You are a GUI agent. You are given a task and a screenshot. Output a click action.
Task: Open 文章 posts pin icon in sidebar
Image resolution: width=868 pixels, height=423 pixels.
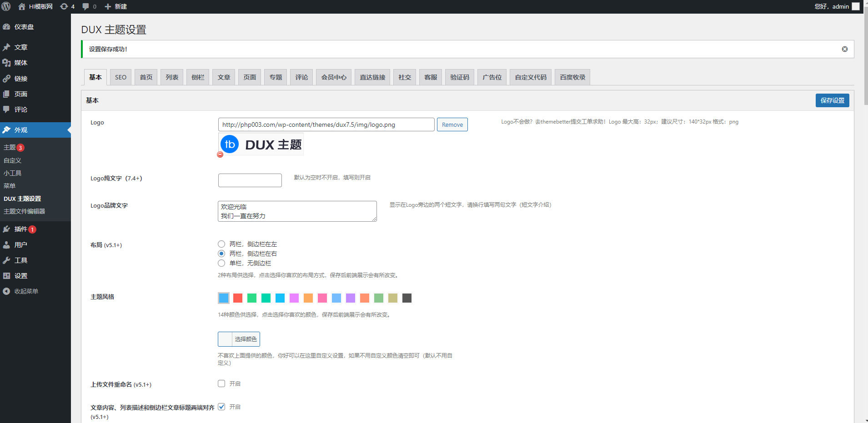pyautogui.click(x=6, y=47)
